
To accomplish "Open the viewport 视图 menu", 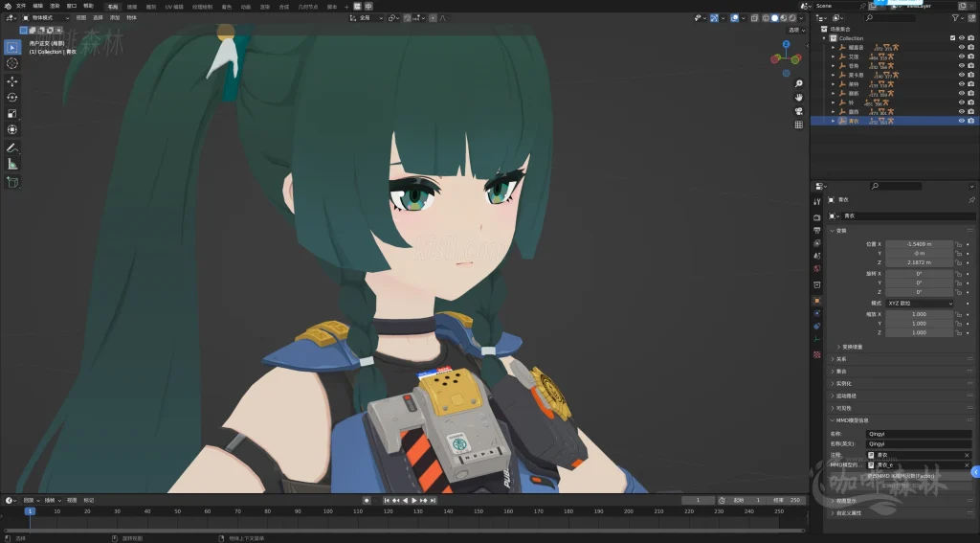I will coord(81,18).
